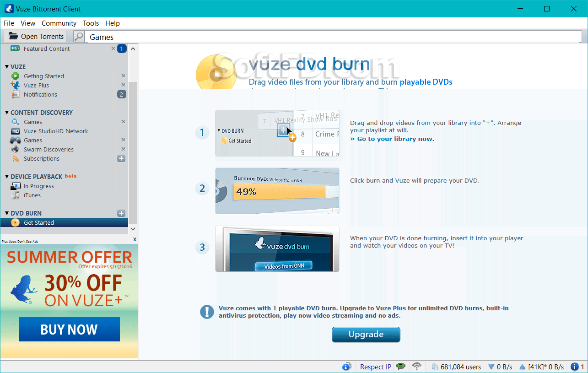Close the Games search sidebar entry
The width and height of the screenshot is (588, 373).
123,122
